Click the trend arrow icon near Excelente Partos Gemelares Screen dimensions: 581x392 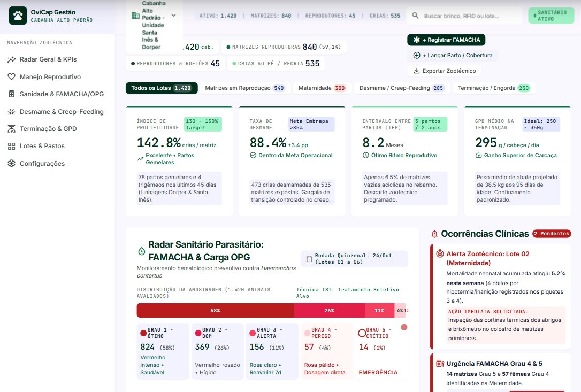[140, 159]
